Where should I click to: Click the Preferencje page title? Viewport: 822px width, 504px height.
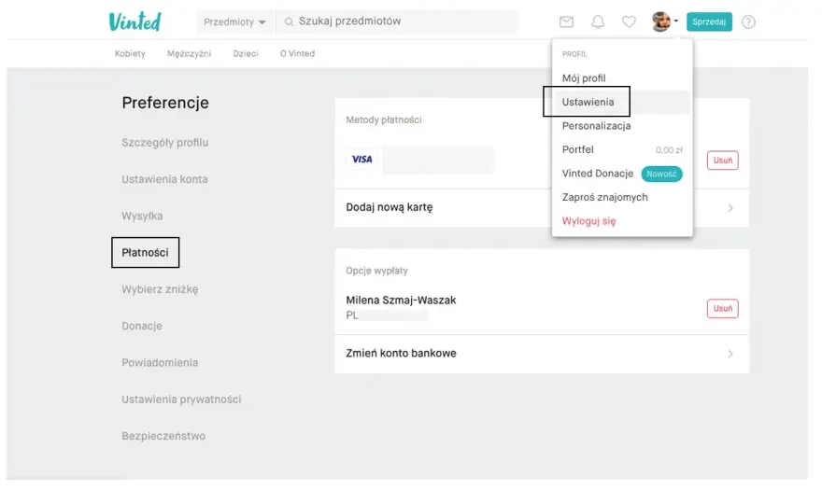tap(165, 103)
